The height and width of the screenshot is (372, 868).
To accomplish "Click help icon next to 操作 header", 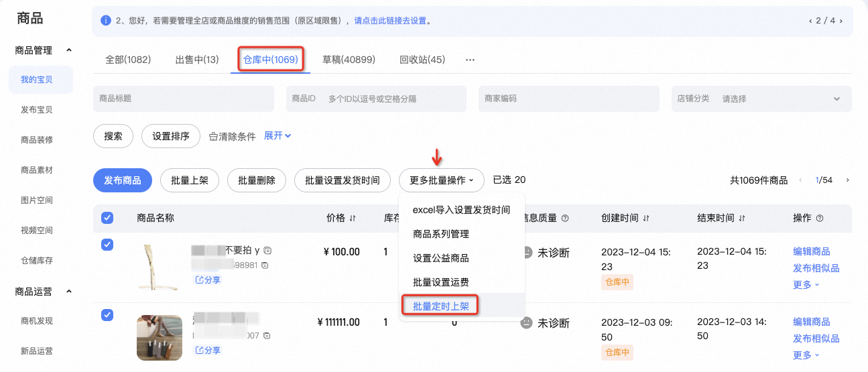I will pyautogui.click(x=820, y=219).
